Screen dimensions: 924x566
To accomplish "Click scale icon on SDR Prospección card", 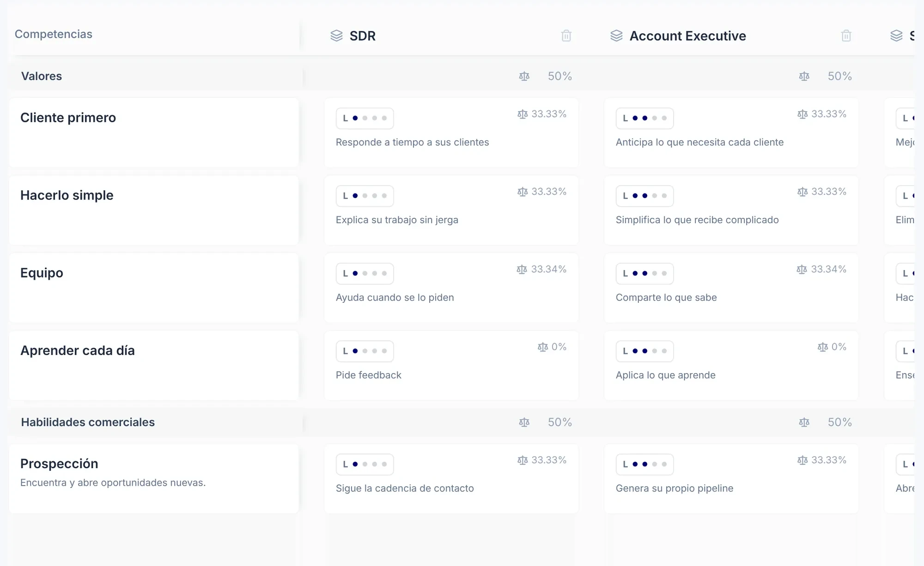I will (523, 460).
